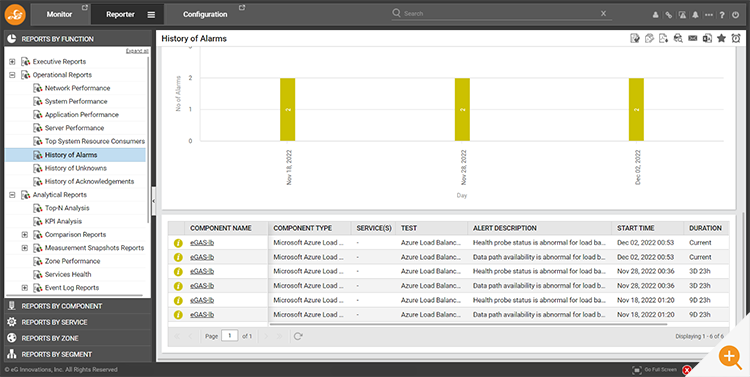Click the Expand all link
This screenshot has height=377, width=750.
(x=137, y=51)
